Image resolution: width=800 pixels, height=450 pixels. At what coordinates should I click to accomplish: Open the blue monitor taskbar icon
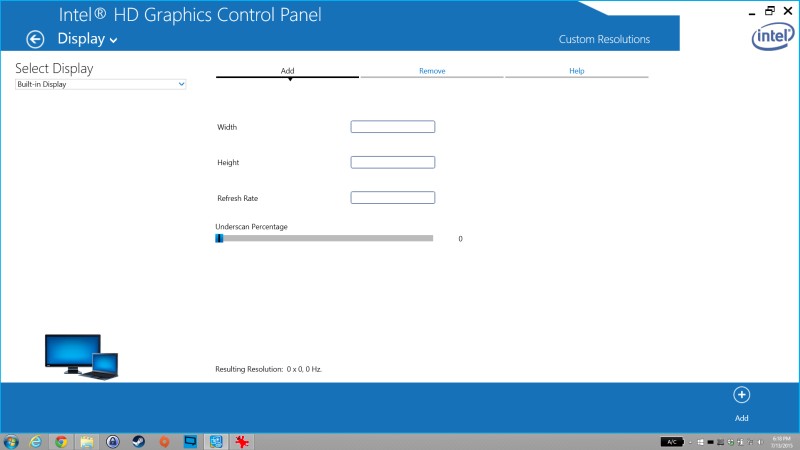pyautogui.click(x=190, y=441)
